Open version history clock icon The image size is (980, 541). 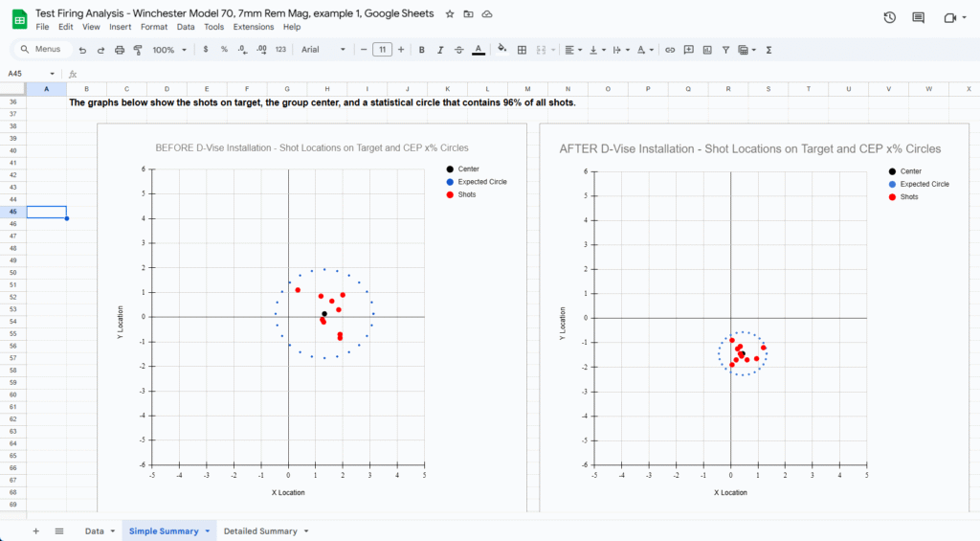click(889, 18)
